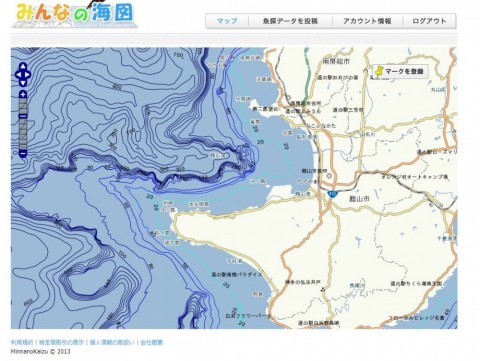Click the route 410 shield on map
This screenshot has width=480, height=361.
pos(332,194)
